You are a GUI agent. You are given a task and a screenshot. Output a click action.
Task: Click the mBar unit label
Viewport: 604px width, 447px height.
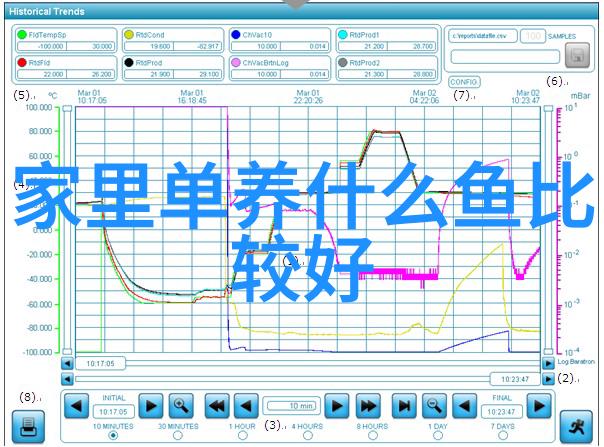tap(580, 96)
